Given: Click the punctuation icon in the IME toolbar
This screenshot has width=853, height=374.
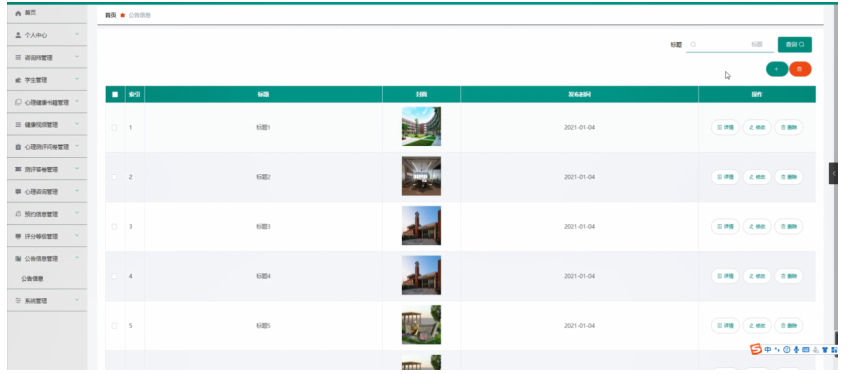Looking at the screenshot, I should click(x=777, y=350).
